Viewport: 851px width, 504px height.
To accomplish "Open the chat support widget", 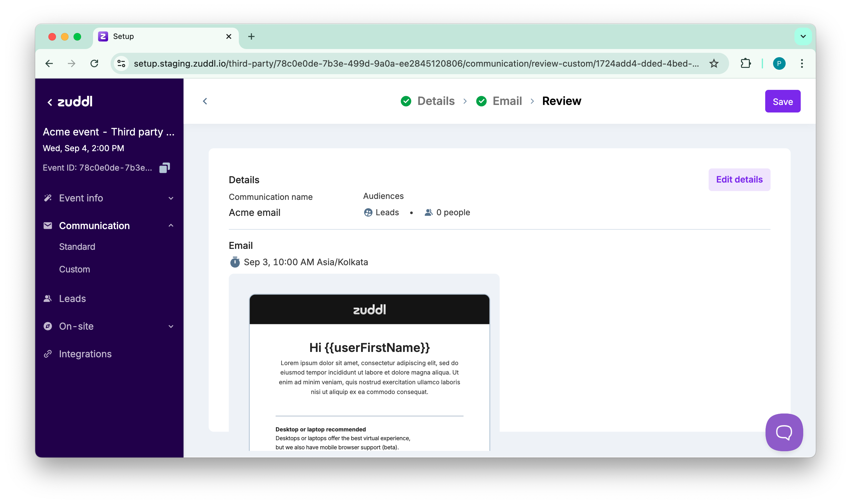I will click(x=784, y=432).
